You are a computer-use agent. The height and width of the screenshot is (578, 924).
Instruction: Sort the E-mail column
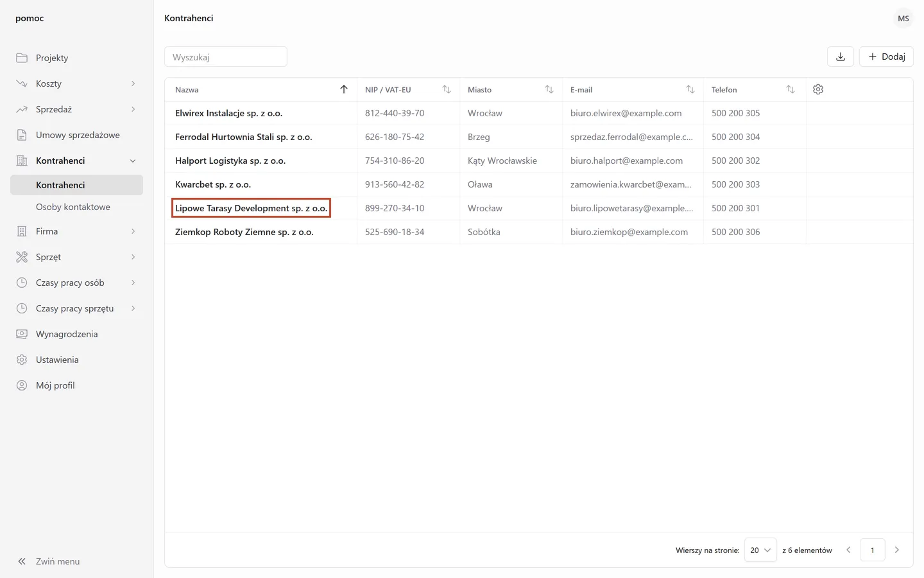(690, 89)
